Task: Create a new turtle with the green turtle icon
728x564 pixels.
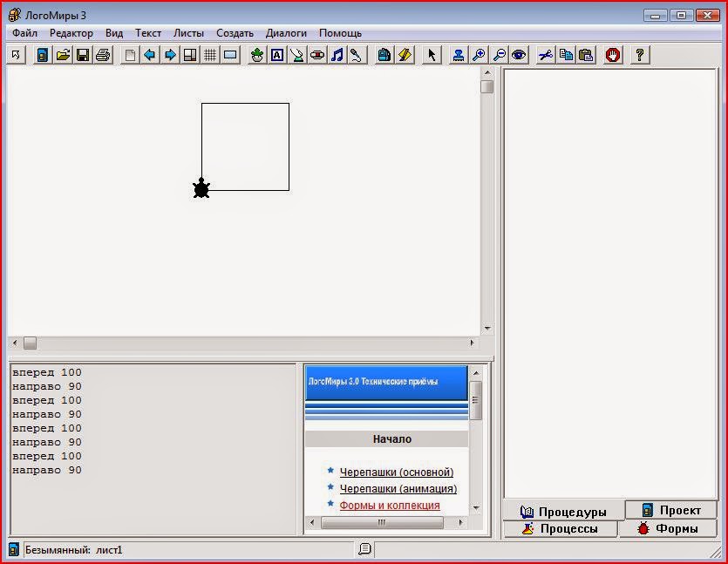Action: (x=256, y=55)
